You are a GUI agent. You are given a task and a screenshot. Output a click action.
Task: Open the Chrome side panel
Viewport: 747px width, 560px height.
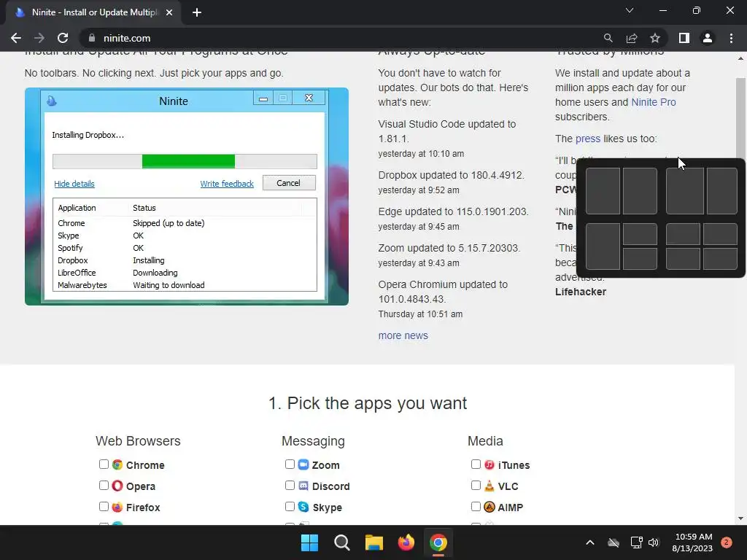(684, 38)
